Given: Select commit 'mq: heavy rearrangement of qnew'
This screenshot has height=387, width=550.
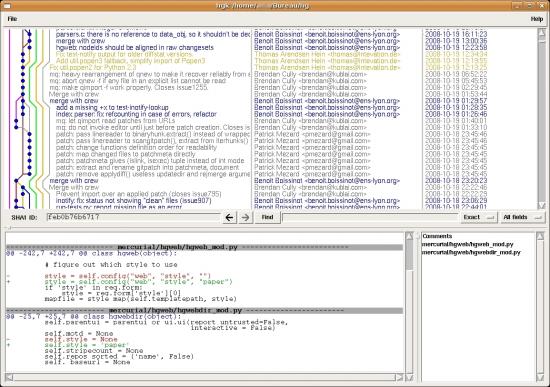Looking at the screenshot, I should point(150,74).
